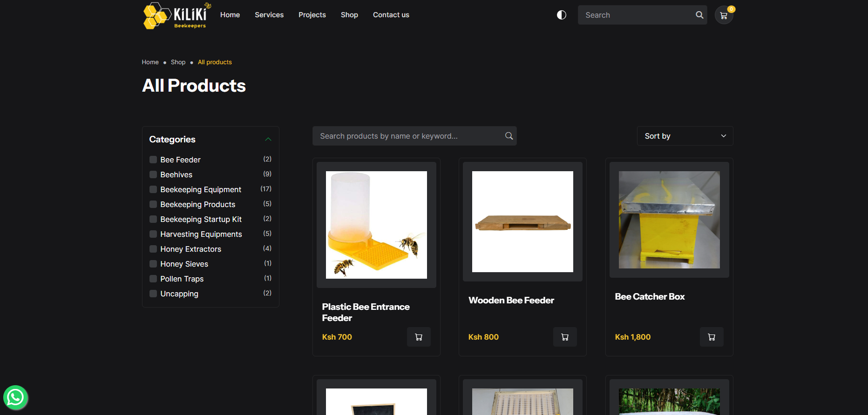Image resolution: width=868 pixels, height=415 pixels.
Task: Open the wooden bee feeder product image
Action: (x=522, y=221)
